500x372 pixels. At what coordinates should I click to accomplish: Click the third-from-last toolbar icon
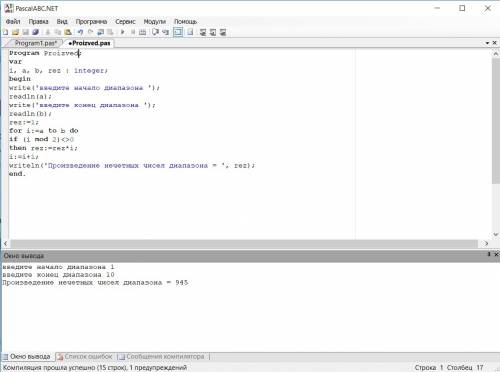coord(203,32)
